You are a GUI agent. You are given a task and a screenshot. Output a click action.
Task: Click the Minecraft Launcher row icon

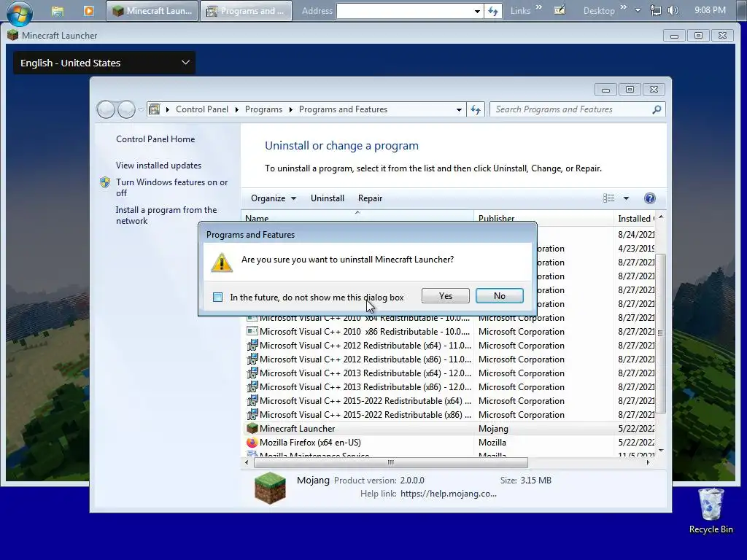click(252, 429)
